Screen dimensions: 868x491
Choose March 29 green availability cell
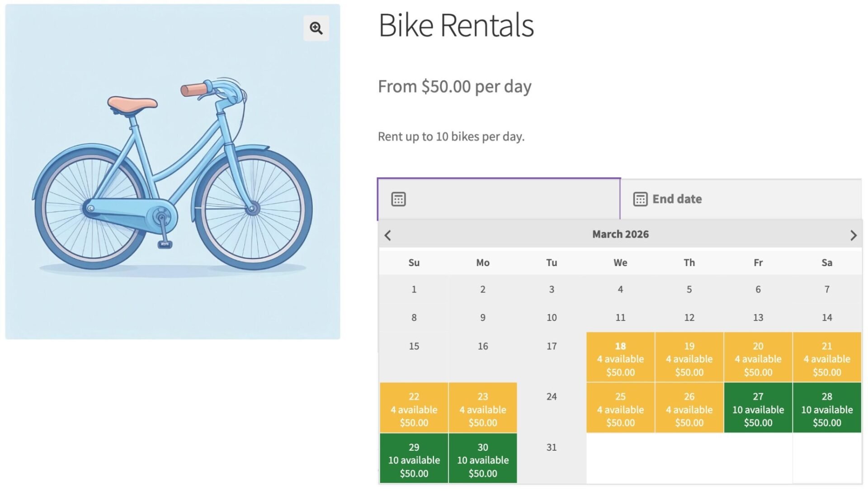[413, 459]
